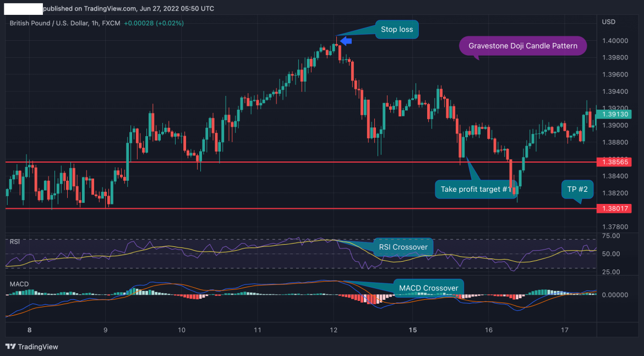Select the red 1.38017 price level marker
This screenshot has height=356, width=644.
point(614,208)
